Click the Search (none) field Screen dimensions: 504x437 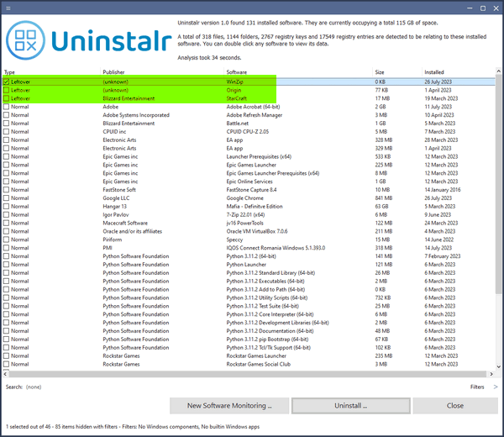coord(34,387)
